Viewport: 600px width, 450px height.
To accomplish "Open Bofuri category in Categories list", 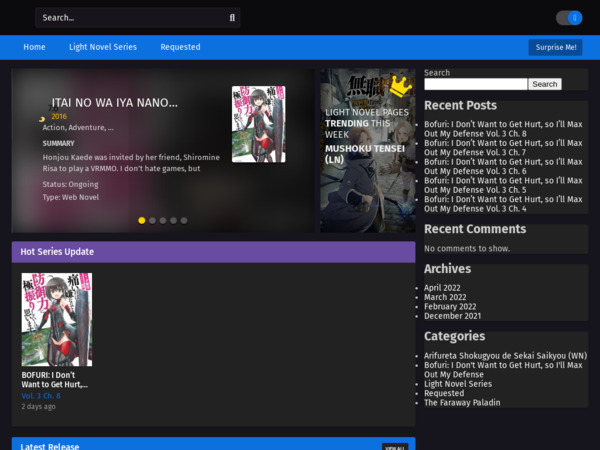I will (503, 370).
